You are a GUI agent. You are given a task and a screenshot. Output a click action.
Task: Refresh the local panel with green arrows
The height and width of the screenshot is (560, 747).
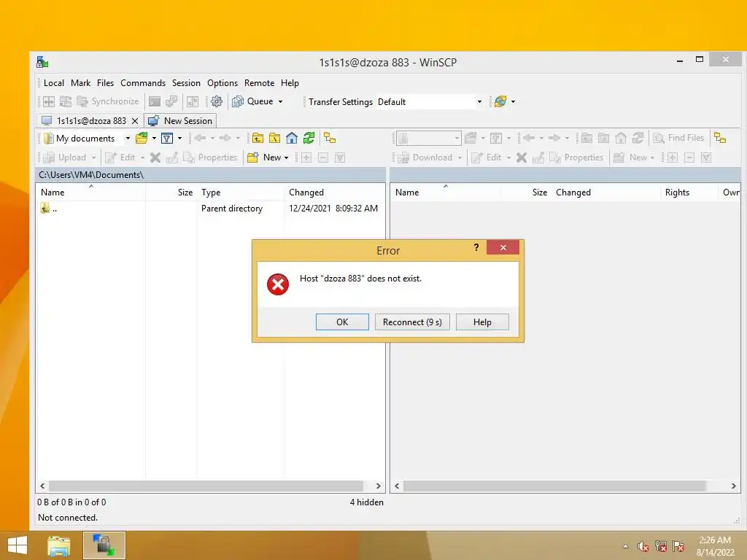309,138
